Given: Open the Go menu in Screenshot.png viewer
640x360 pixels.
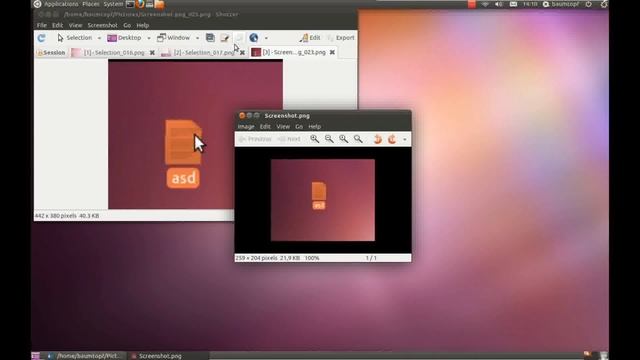Looking at the screenshot, I should 299,127.
